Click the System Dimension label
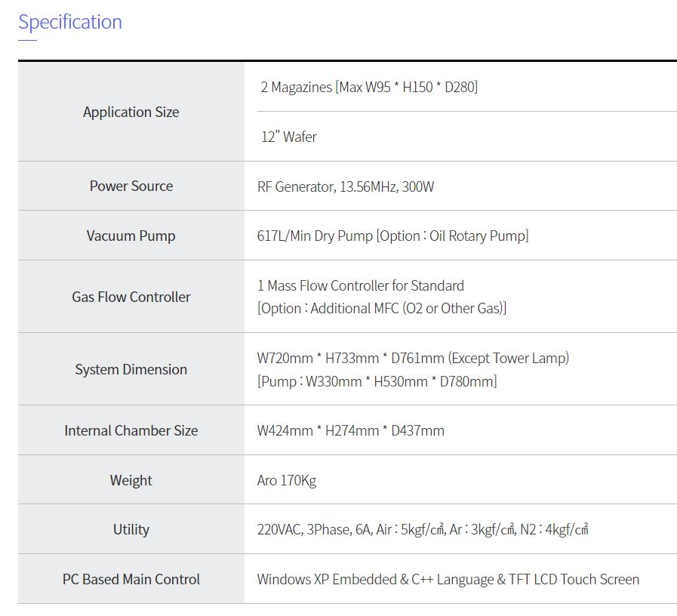 tap(131, 369)
